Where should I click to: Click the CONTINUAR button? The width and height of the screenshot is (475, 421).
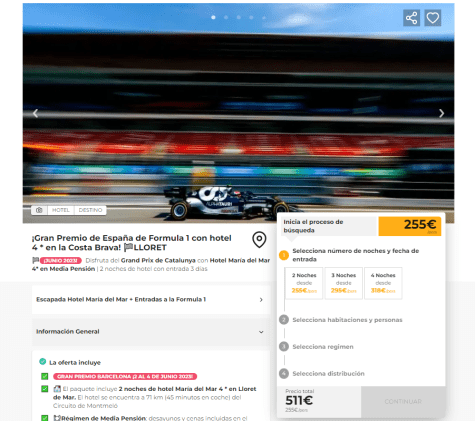point(403,402)
